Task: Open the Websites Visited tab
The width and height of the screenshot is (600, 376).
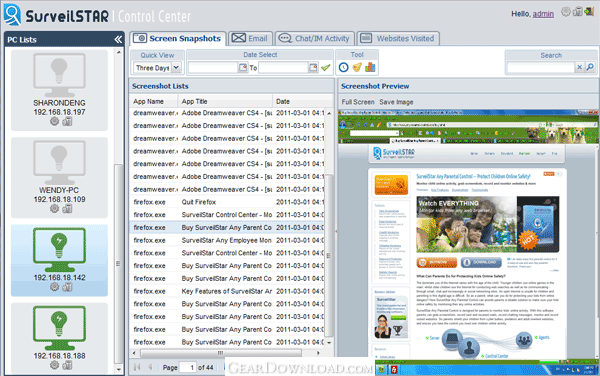Action: tap(398, 39)
